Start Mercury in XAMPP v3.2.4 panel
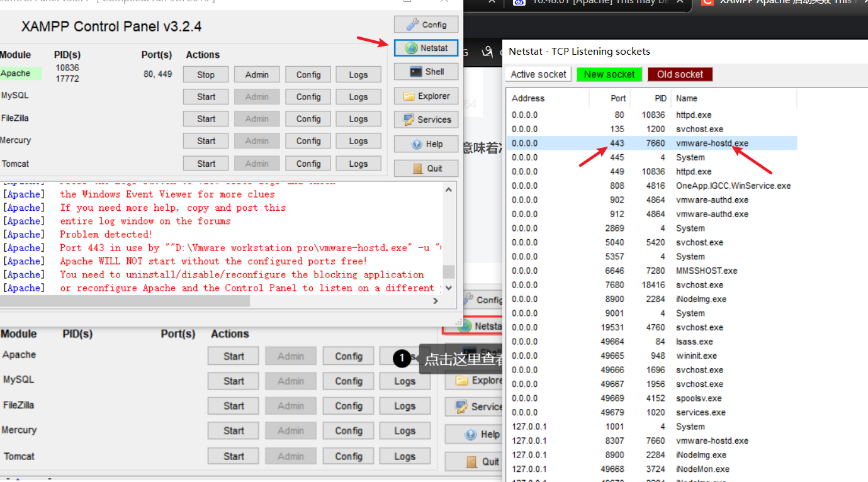The image size is (868, 482). click(206, 141)
